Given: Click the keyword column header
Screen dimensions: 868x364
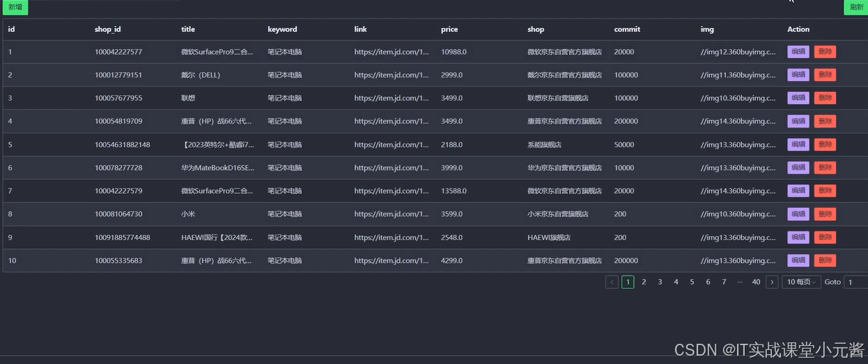Looking at the screenshot, I should 282,29.
